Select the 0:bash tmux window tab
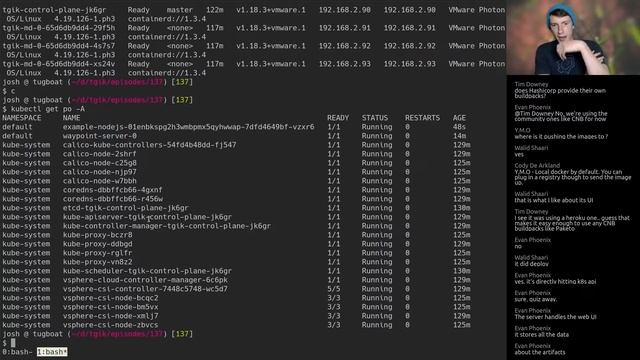 click(x=17, y=352)
